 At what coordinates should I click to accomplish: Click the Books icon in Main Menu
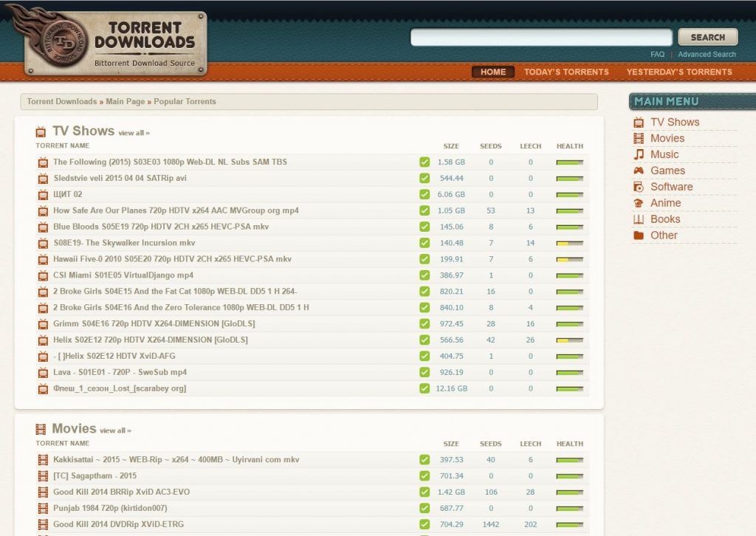coord(639,219)
